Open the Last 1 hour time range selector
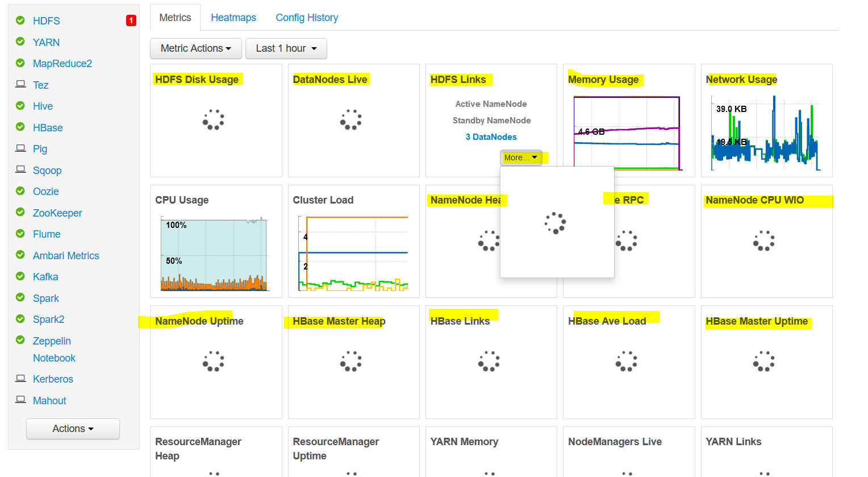The width and height of the screenshot is (868, 477). tap(286, 48)
